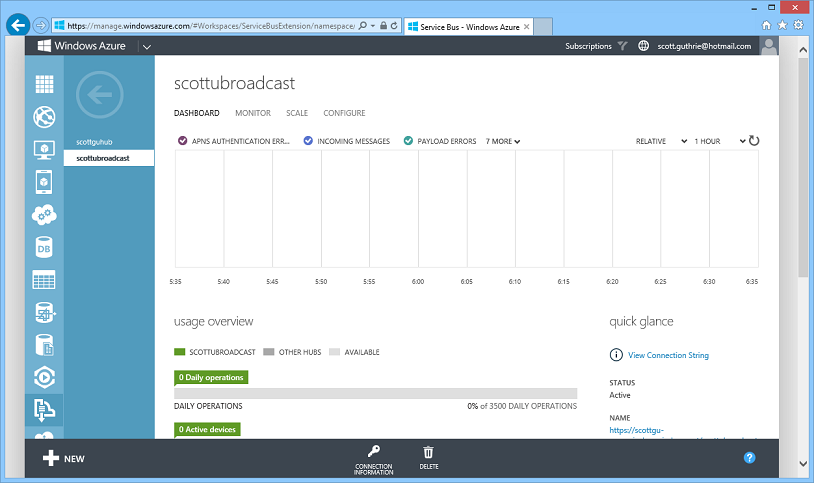
Task: Open Service Bus icon in sidebar
Action: (x=44, y=410)
